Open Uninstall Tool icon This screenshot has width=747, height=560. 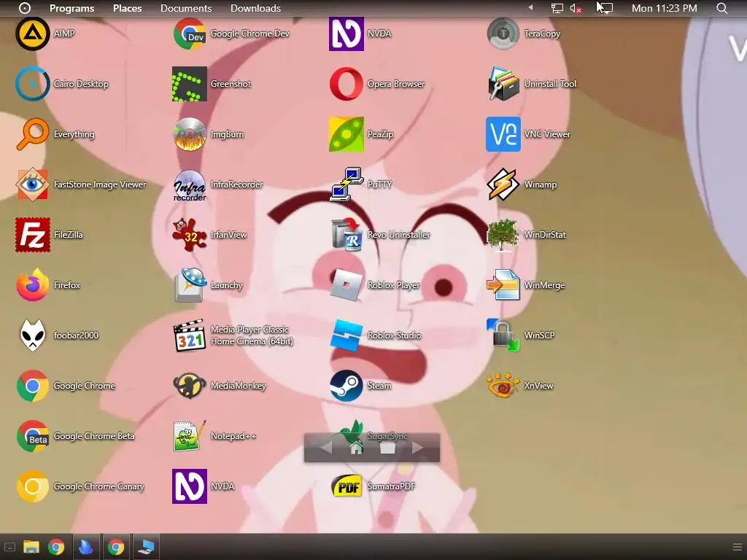tap(503, 84)
